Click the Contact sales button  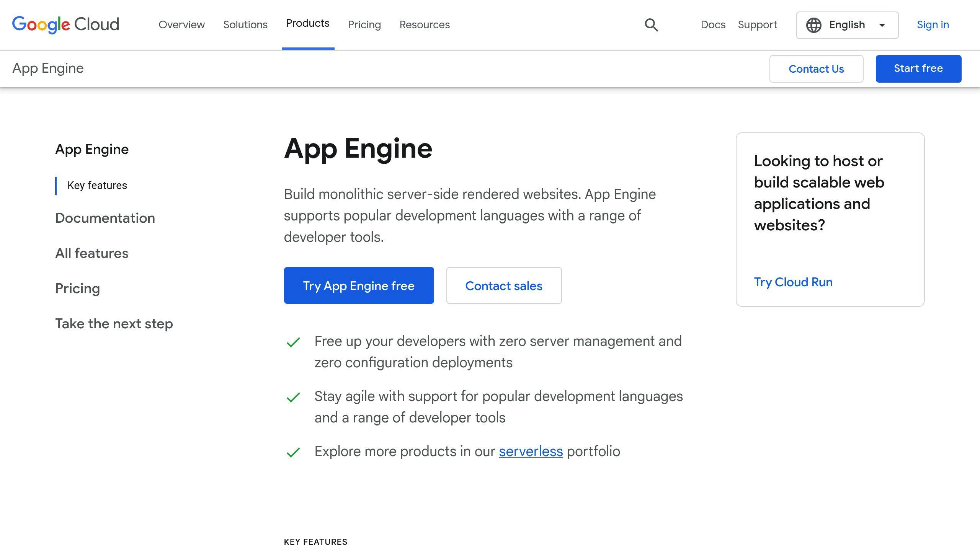[504, 285]
